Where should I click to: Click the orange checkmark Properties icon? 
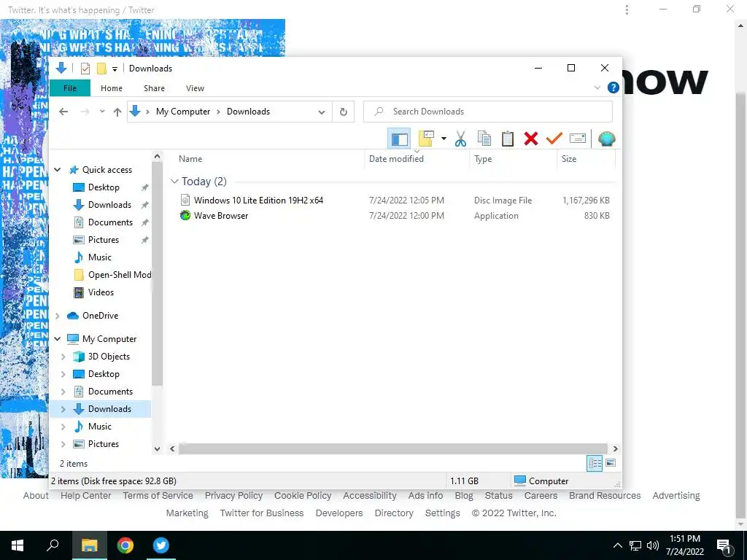pos(554,139)
